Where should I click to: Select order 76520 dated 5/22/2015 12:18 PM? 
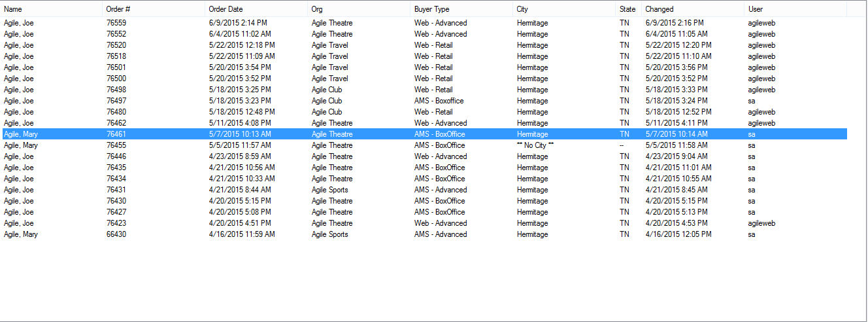click(424, 45)
